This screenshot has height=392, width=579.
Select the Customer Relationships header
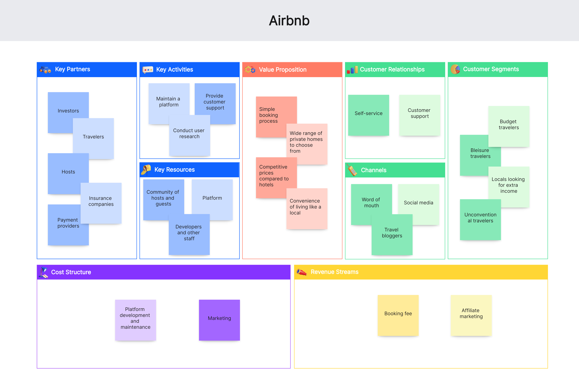[395, 69]
